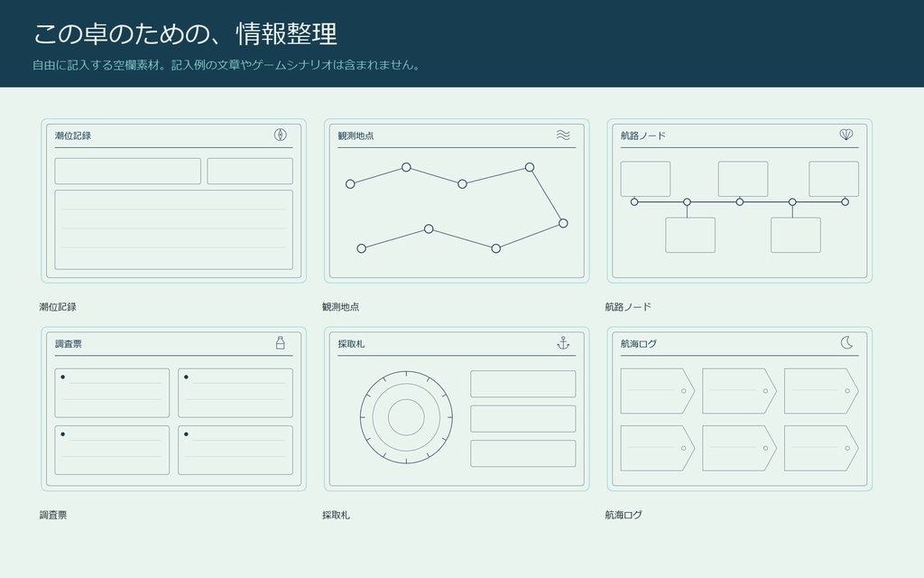Screen dimensions: 924x578
Task: Click the 採取札 caption beneath its thumbnail
Action: coord(336,515)
